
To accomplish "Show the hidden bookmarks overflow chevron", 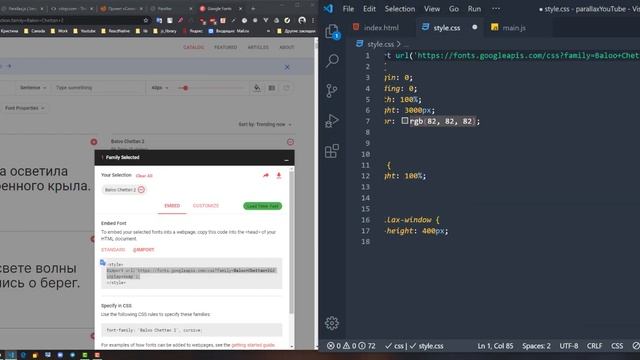I will click(268, 31).
